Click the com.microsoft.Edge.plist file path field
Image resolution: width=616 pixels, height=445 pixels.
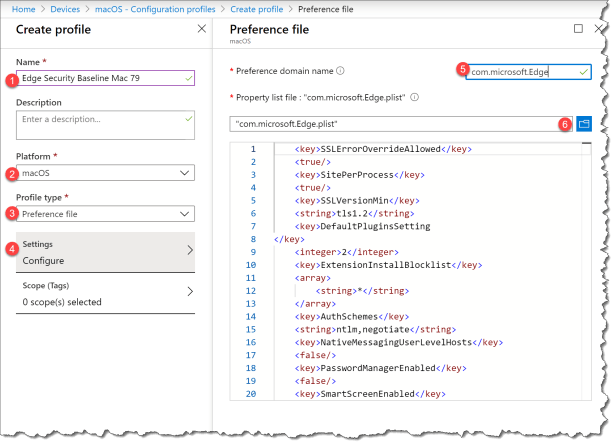click(401, 124)
